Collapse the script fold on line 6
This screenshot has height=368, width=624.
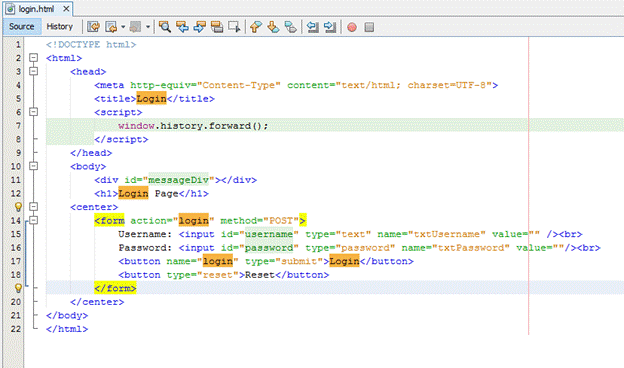point(33,112)
